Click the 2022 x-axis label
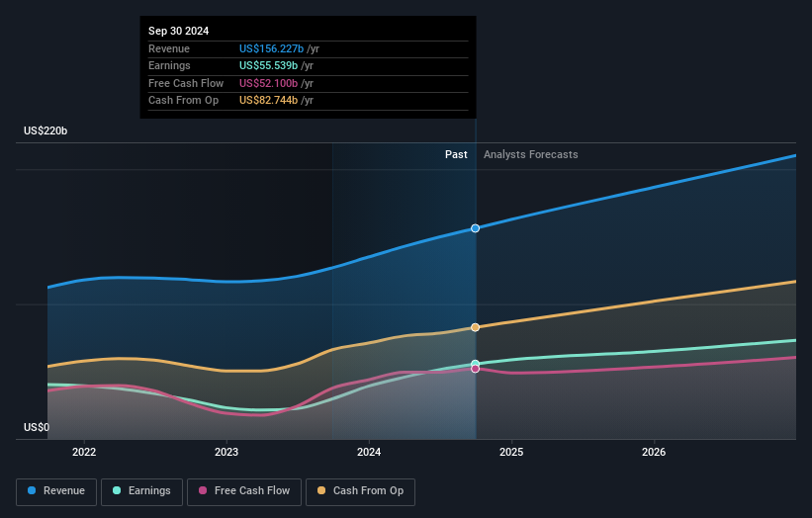The width and height of the screenshot is (812, 518). pos(84,452)
